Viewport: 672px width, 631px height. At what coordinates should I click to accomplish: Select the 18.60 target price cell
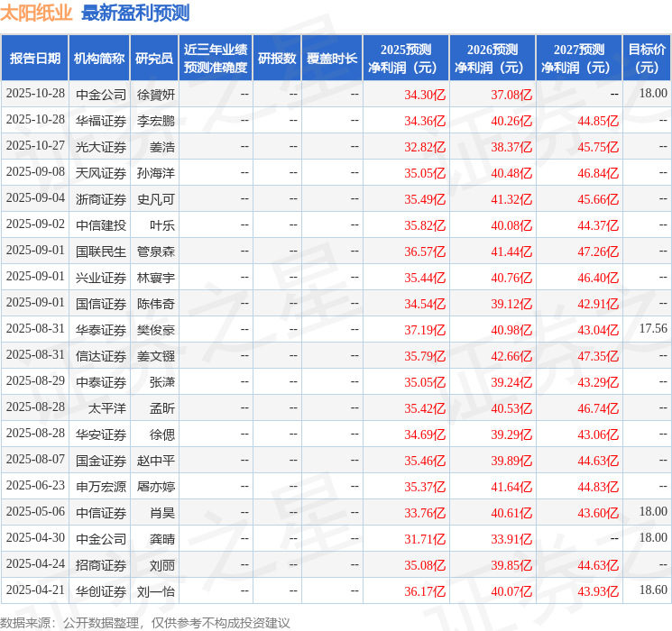653,590
